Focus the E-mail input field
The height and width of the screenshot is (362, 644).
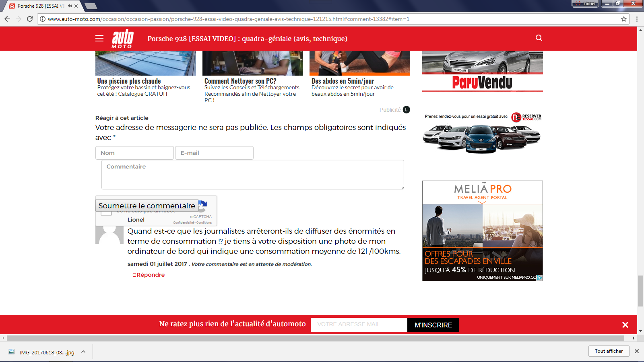pyautogui.click(x=214, y=153)
